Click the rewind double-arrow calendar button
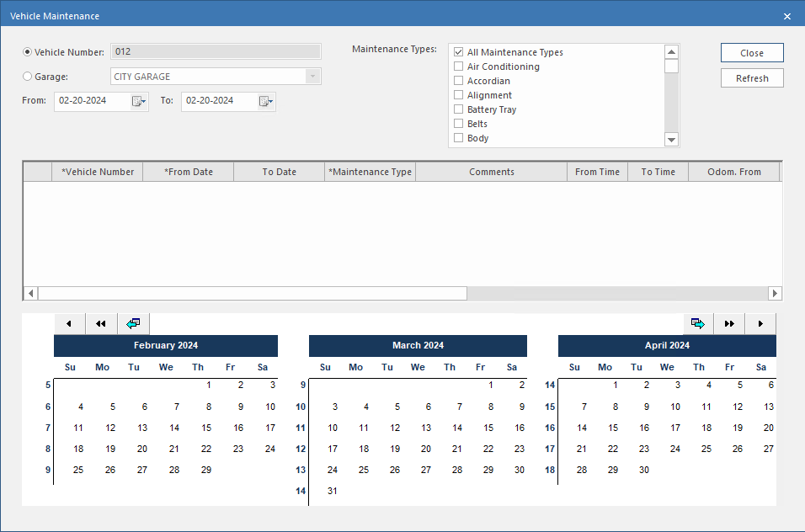Image resolution: width=805 pixels, height=532 pixels. point(101,324)
